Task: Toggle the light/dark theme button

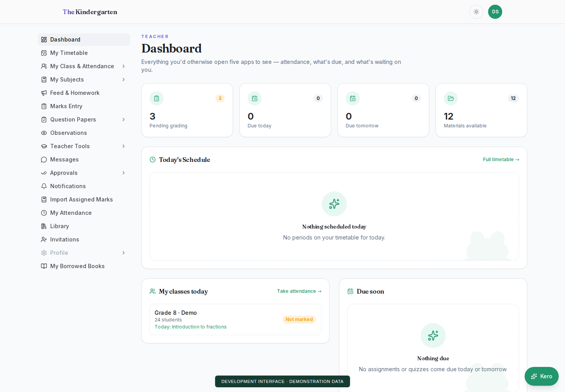Action: click(476, 12)
